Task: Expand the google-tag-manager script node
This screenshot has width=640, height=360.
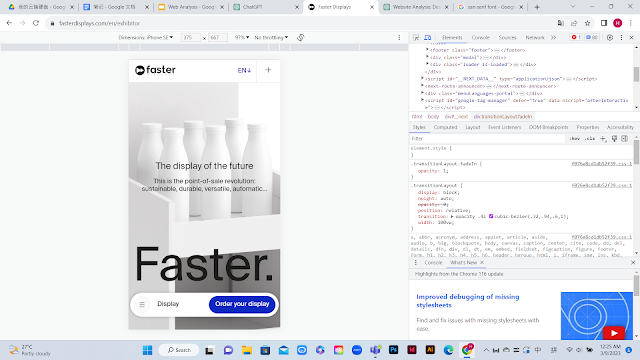Action: 422,100
